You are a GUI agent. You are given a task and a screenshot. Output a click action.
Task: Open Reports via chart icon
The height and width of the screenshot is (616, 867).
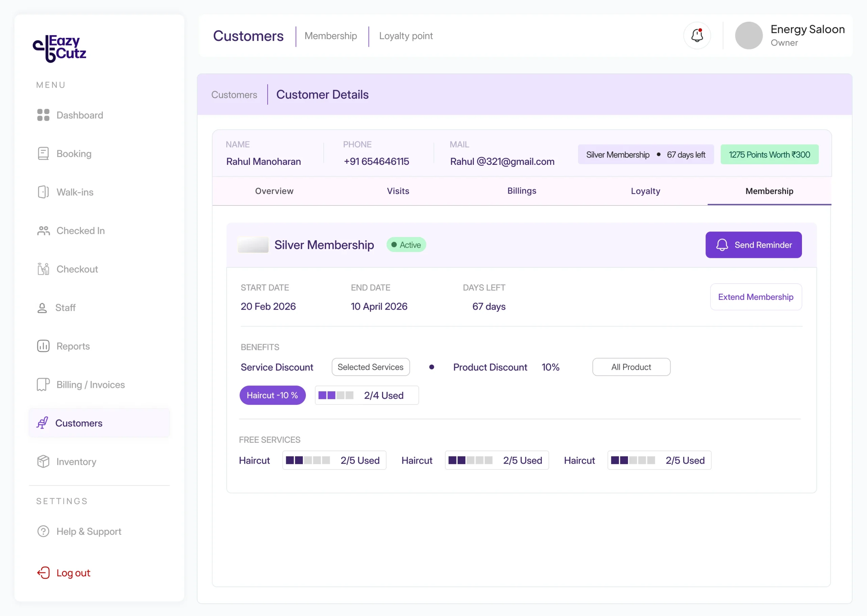43,346
